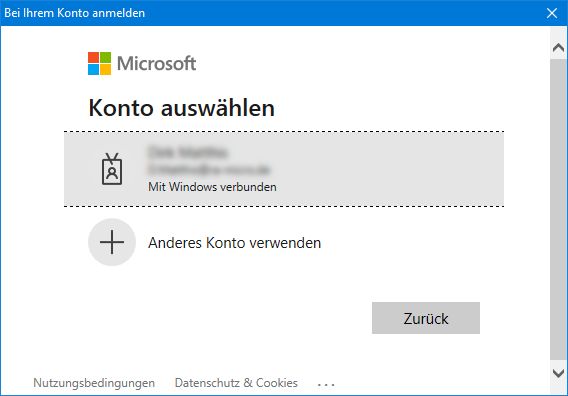Click the scrollbar down arrow
The width and height of the screenshot is (568, 396).
pyautogui.click(x=558, y=373)
